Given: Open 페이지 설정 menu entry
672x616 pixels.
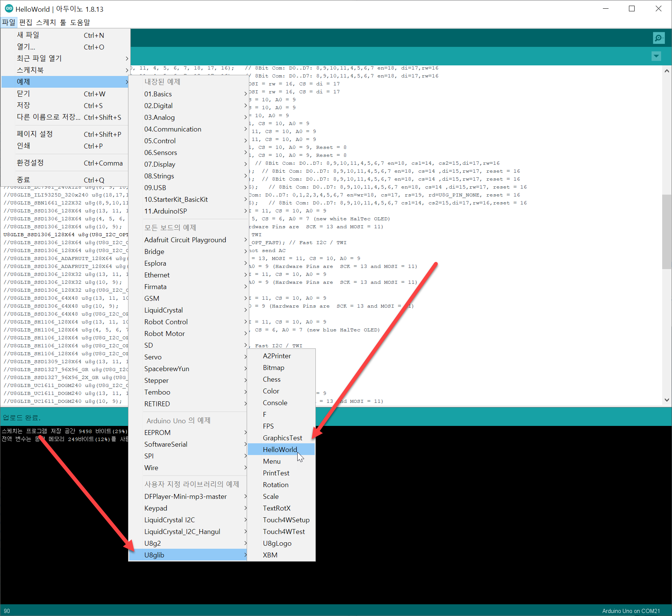Looking at the screenshot, I should click(x=65, y=134).
